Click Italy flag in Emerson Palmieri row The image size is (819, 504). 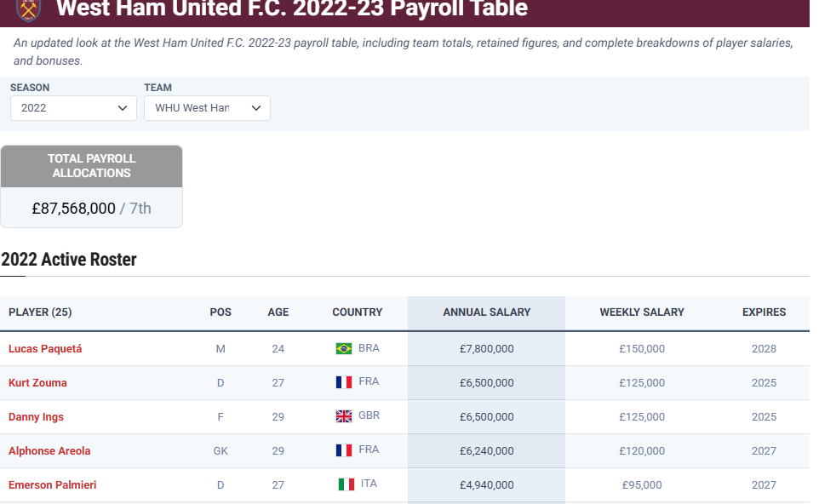point(346,484)
